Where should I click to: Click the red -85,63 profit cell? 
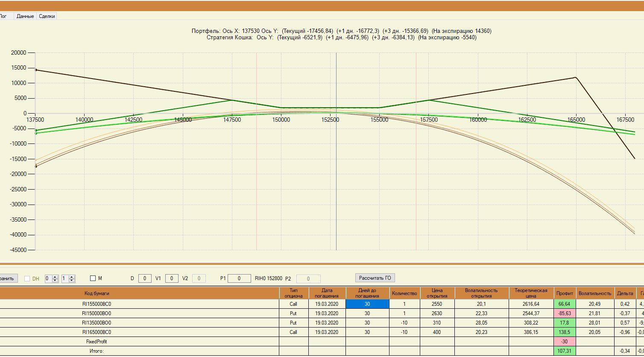coord(565,313)
